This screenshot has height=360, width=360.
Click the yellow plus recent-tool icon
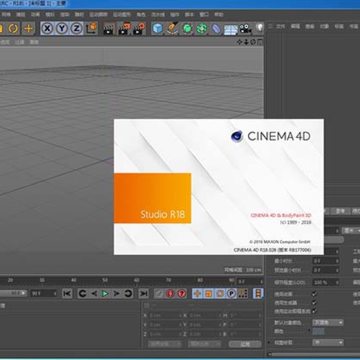(29, 28)
